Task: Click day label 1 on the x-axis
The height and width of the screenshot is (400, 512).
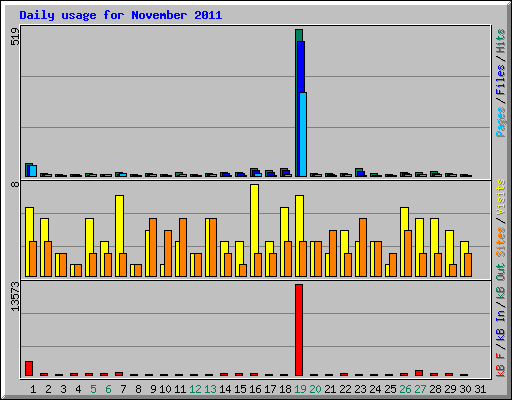Action: (33, 389)
